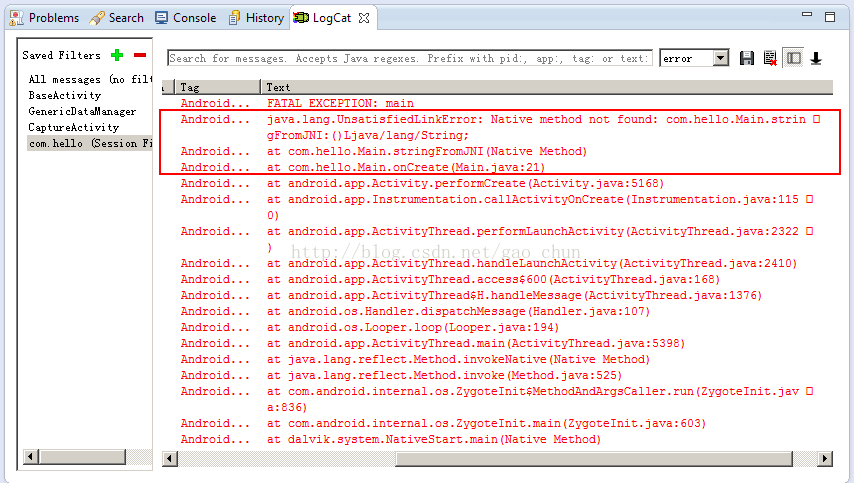Click the Text column header

click(547, 87)
